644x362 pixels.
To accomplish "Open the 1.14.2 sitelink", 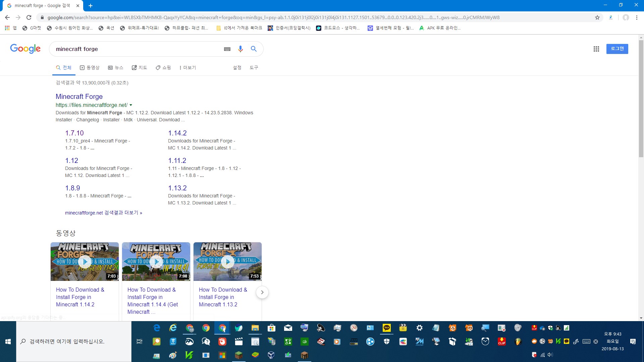I will (x=177, y=133).
